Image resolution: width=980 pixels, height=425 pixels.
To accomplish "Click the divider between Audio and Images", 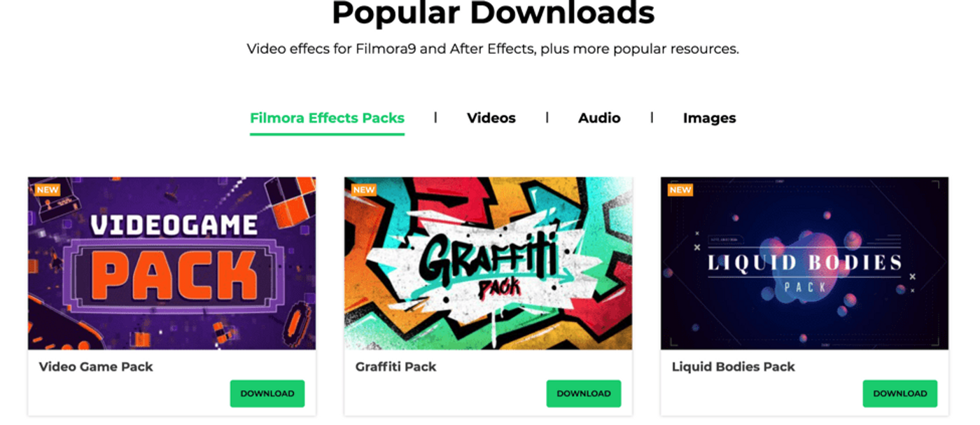I will click(652, 118).
